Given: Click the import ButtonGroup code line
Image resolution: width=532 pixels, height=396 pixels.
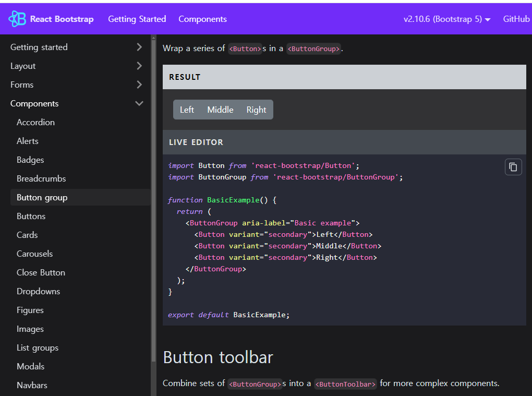Looking at the screenshot, I should coord(285,177).
